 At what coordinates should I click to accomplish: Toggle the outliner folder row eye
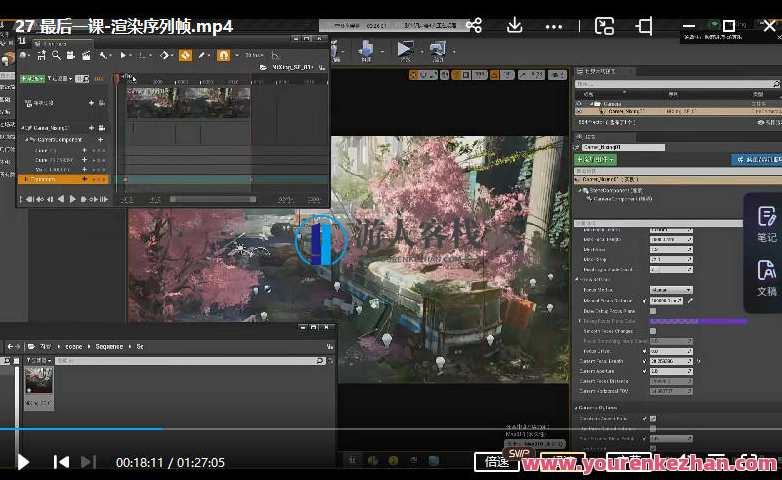pos(579,104)
